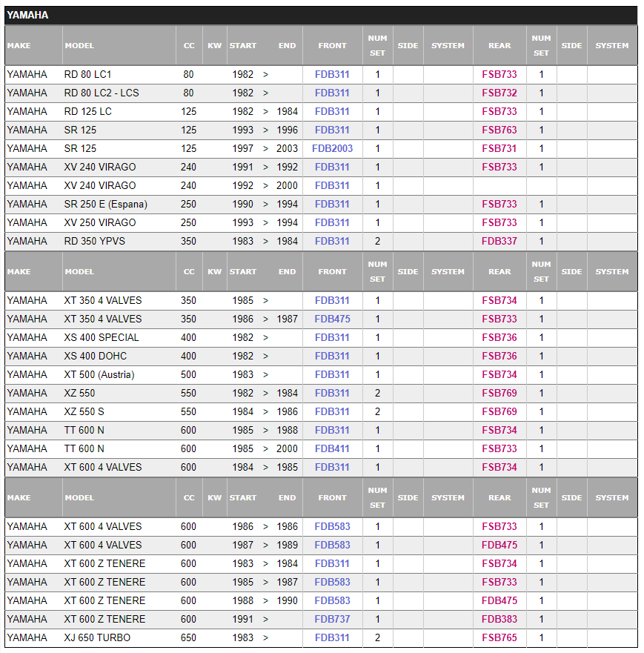Open FSB734 rear link in 1983 XT 600 Z TENERE row
Screen dimensions: 644x653
pyautogui.click(x=499, y=563)
